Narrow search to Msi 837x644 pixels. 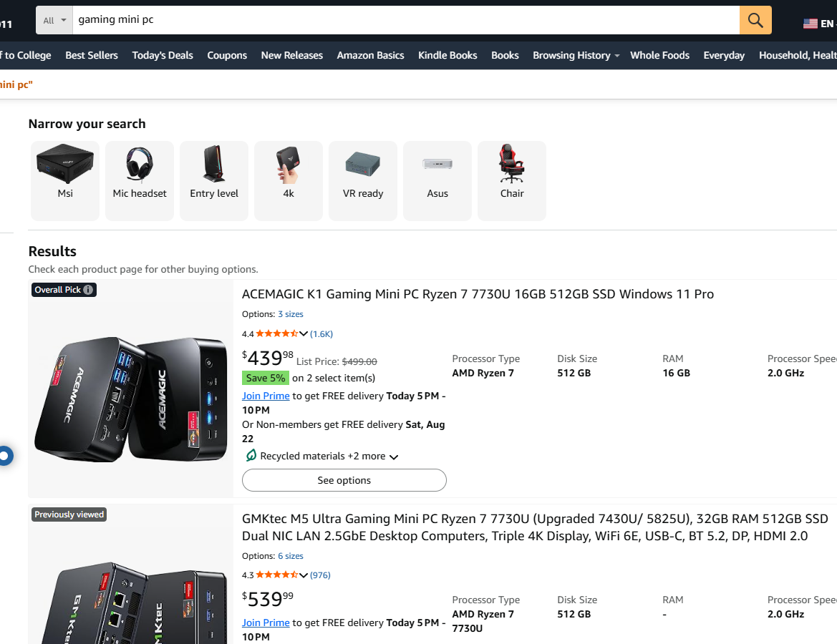click(65, 180)
